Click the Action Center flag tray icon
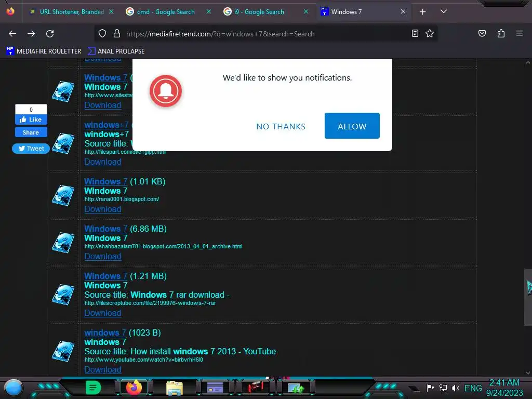Image resolution: width=532 pixels, height=399 pixels. tap(430, 388)
